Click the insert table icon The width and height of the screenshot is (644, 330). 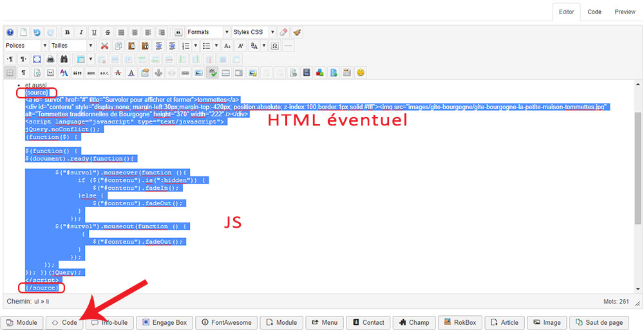[x=81, y=59]
